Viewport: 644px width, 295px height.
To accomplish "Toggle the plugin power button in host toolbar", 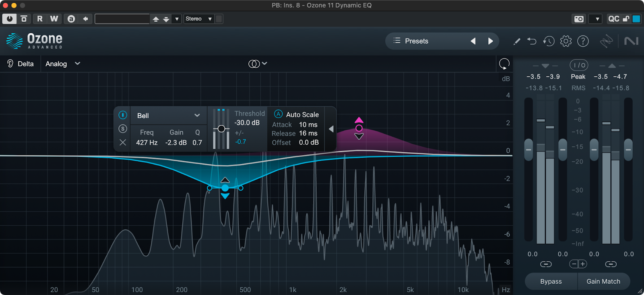I will click(9, 19).
